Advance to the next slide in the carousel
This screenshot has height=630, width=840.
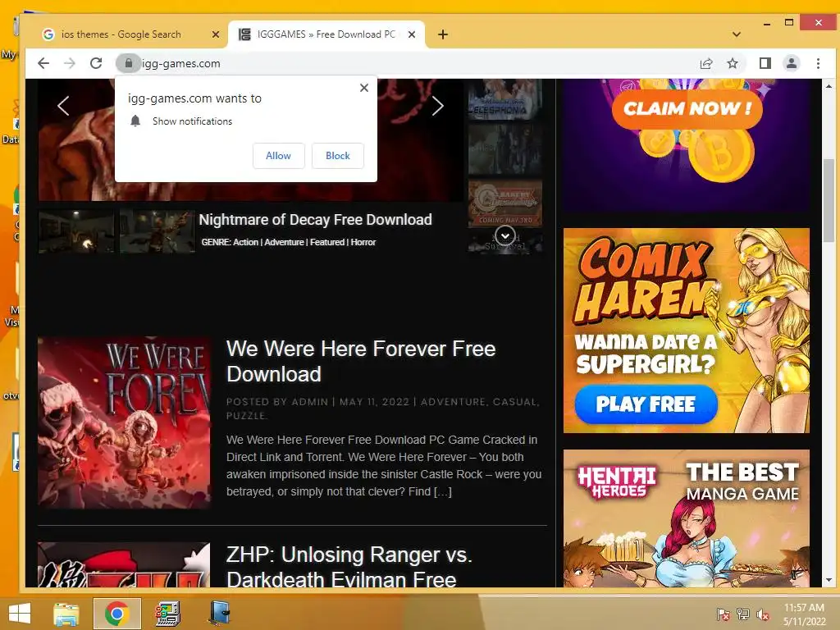(x=438, y=106)
